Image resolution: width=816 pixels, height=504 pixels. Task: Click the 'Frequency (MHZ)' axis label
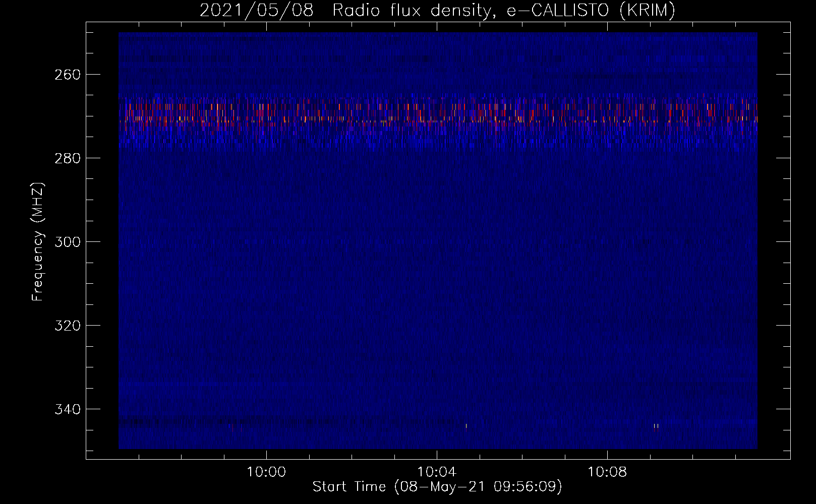tap(38, 242)
